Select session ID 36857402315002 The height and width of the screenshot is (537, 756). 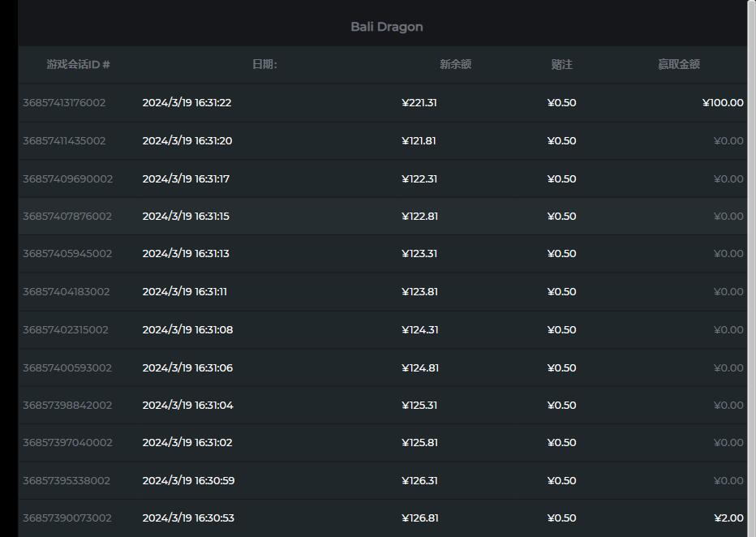coord(65,330)
